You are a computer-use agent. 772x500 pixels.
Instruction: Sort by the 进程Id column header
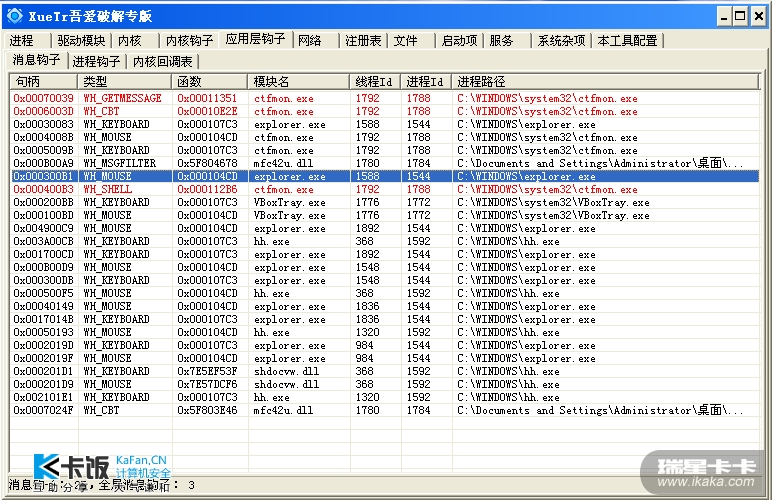(x=426, y=81)
